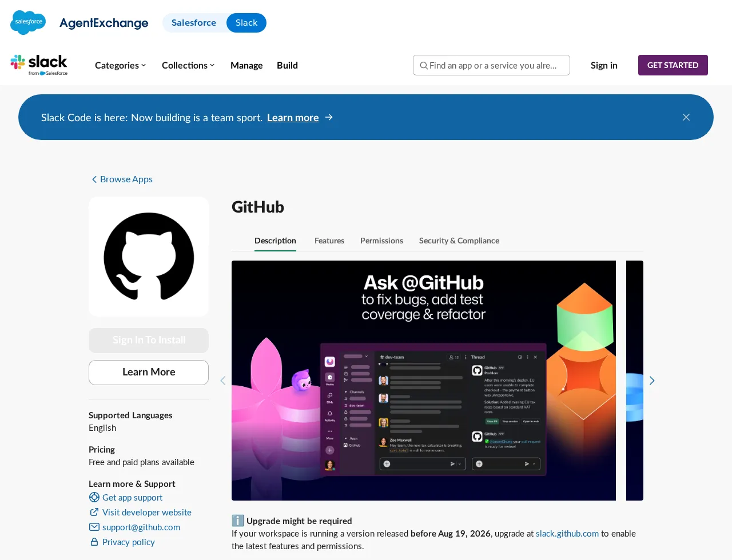Expand the Collections dropdown
The image size is (732, 560).
pos(188,65)
